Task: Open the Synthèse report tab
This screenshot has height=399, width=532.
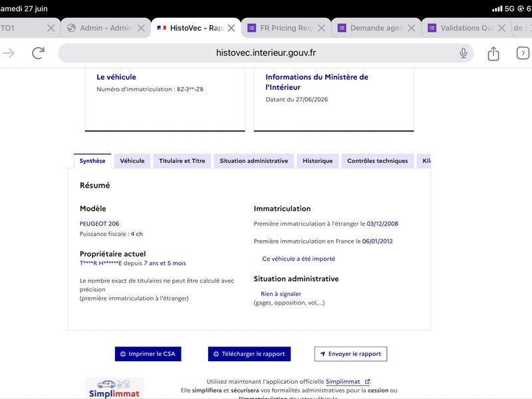Action: click(92, 161)
